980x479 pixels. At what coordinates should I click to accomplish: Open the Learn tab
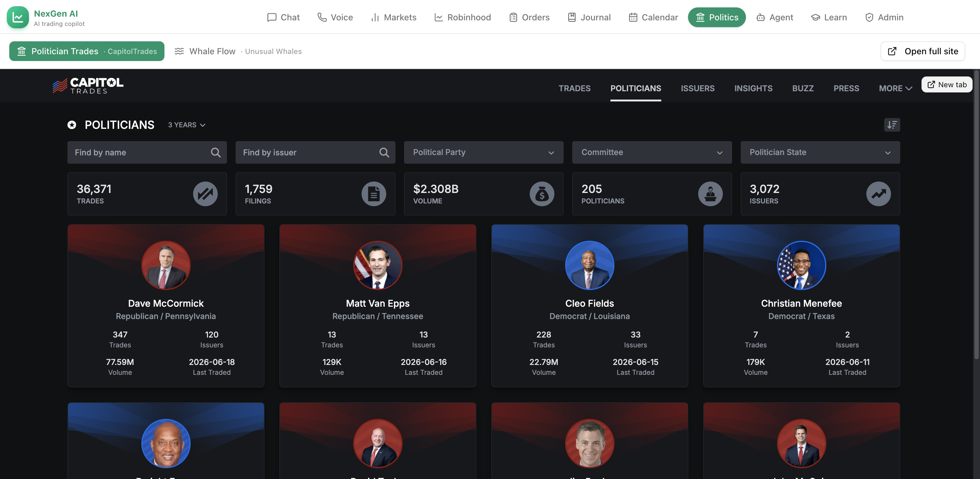coord(828,17)
